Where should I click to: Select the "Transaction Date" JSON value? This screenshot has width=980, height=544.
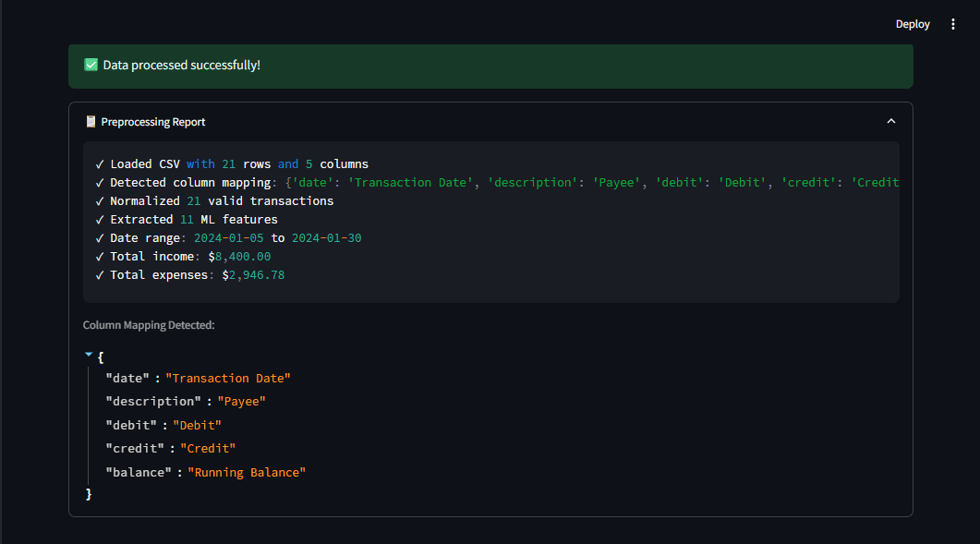[227, 378]
